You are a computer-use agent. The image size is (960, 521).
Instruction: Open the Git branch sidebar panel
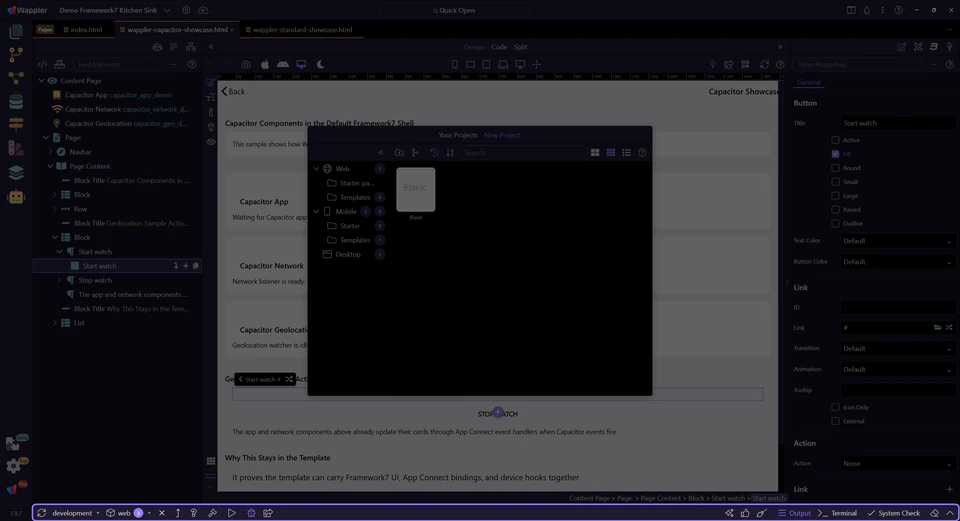click(x=16, y=54)
